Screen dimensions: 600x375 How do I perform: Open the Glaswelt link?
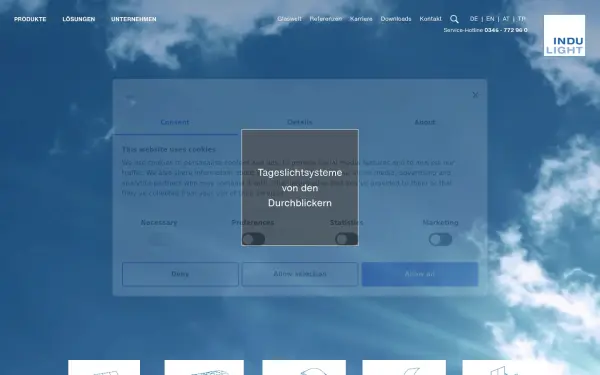click(x=289, y=19)
